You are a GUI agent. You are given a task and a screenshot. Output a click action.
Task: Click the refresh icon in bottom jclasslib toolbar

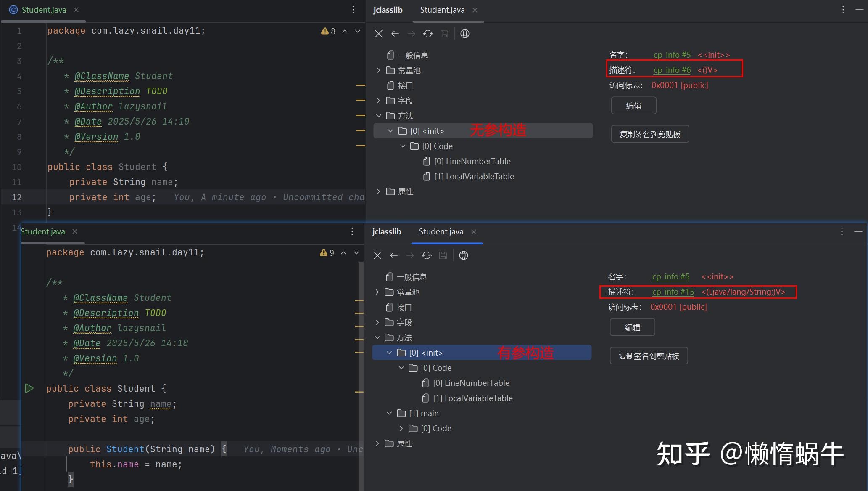[426, 255]
